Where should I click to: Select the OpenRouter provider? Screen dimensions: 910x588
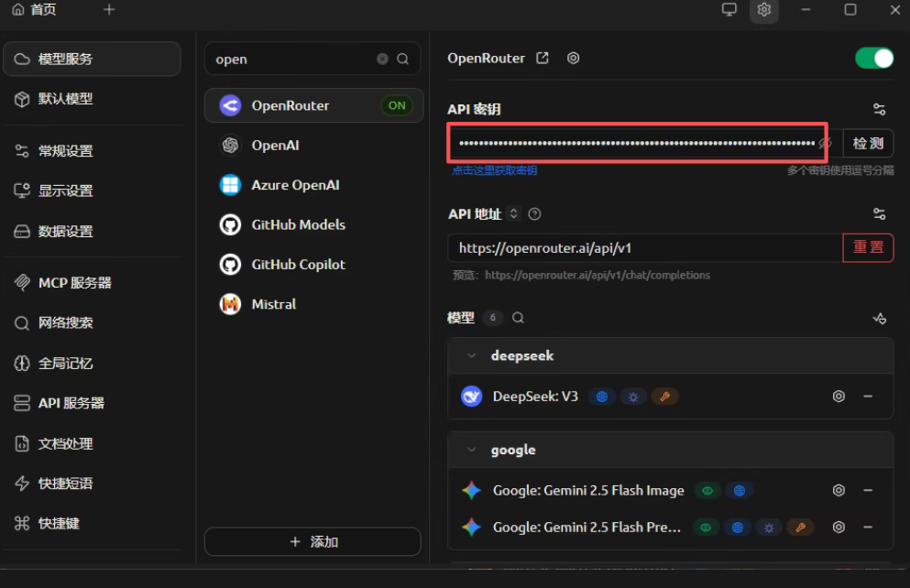(x=313, y=105)
